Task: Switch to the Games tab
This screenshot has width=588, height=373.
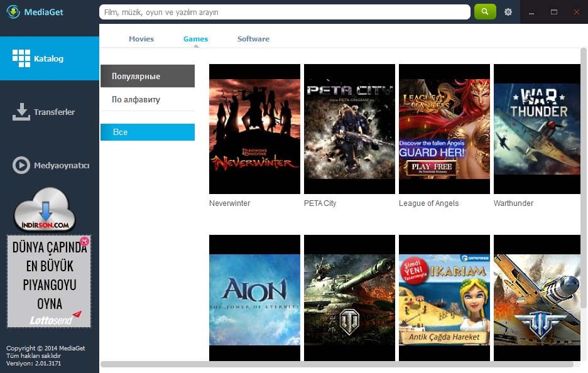Action: click(195, 38)
